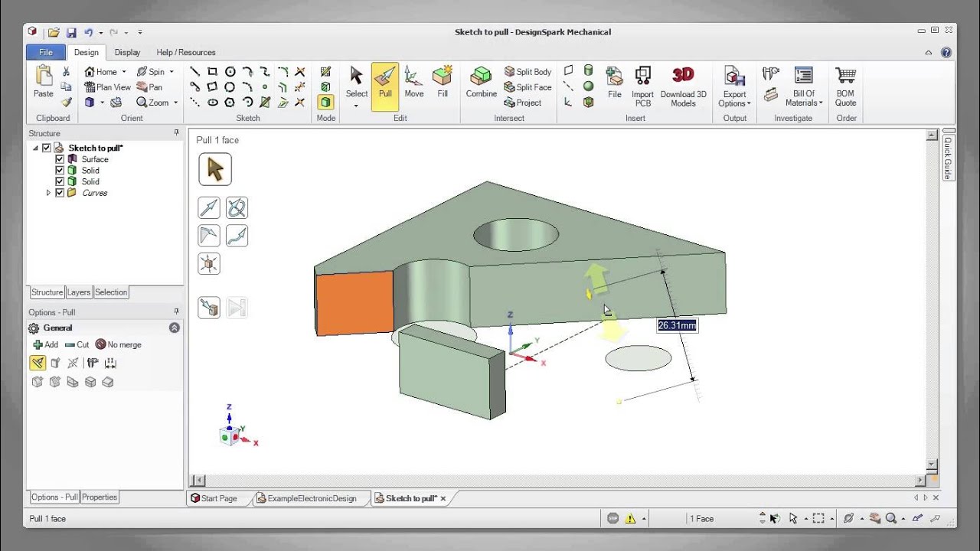Expand the Curves tree node
980x551 pixels.
pyautogui.click(x=48, y=193)
